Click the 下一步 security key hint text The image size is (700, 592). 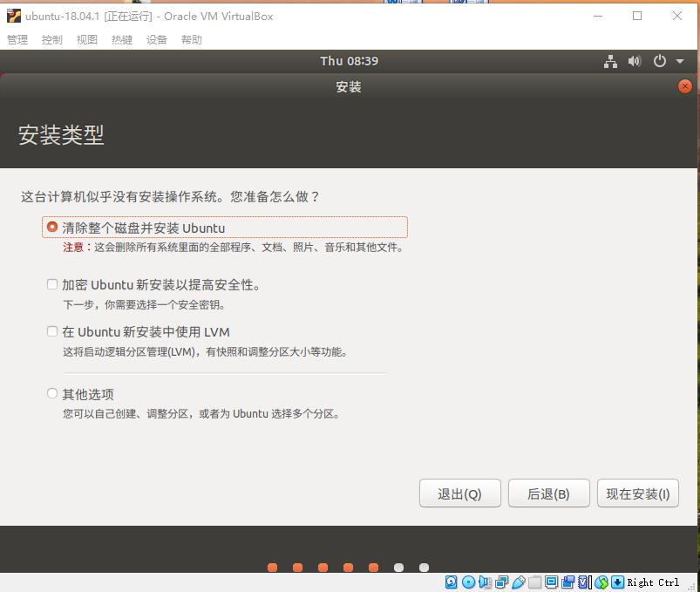(x=144, y=305)
